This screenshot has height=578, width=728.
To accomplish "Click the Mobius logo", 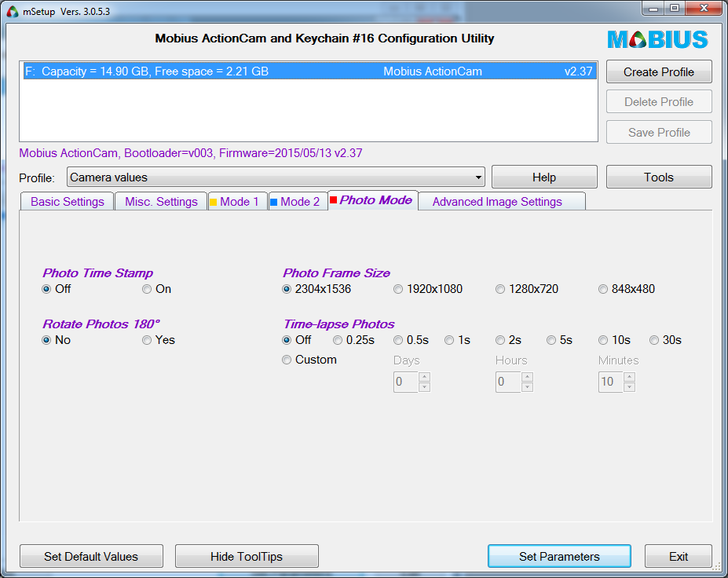I will 657,39.
